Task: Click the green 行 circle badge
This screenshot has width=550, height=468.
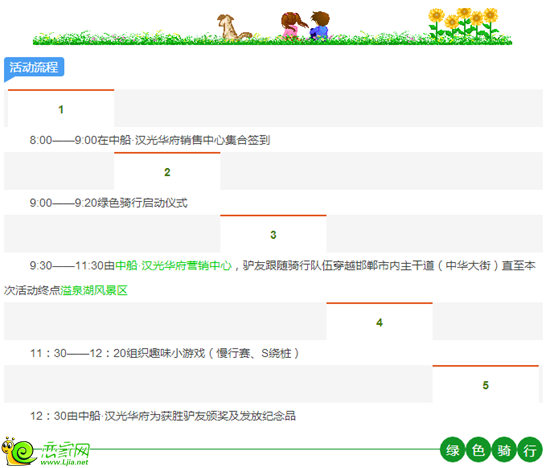Action: point(530,450)
